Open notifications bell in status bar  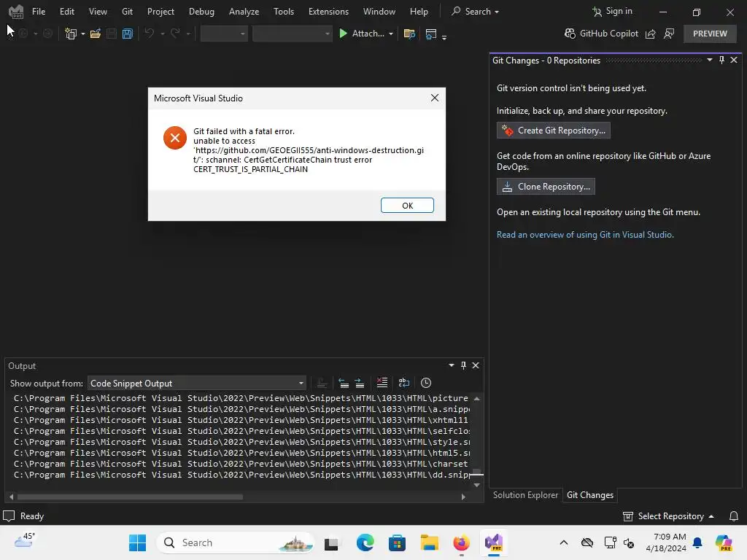734,516
